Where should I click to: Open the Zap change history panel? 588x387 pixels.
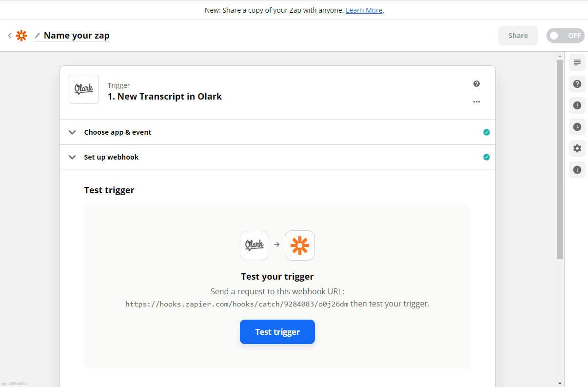[x=577, y=127]
